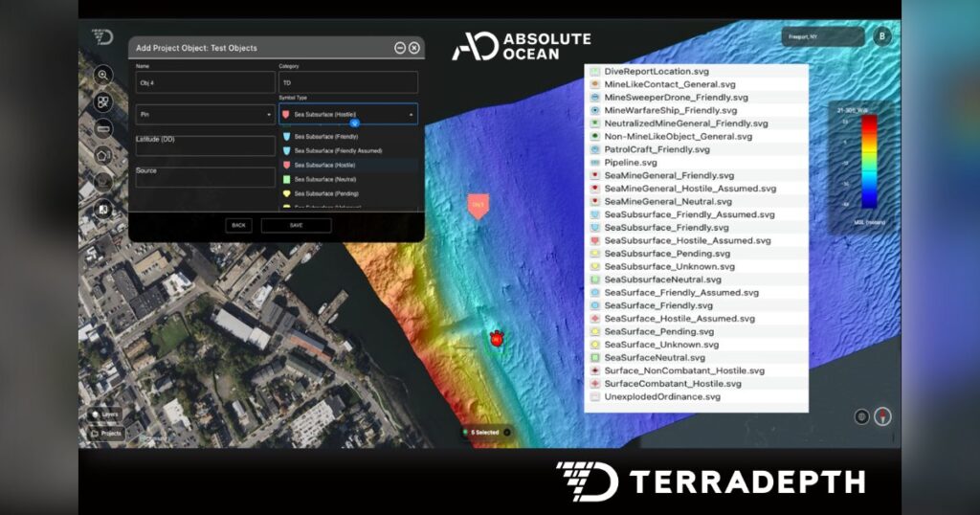Image resolution: width=980 pixels, height=515 pixels.
Task: Click the SeaSurfaceNeutral.svg green icon
Action: (595, 357)
